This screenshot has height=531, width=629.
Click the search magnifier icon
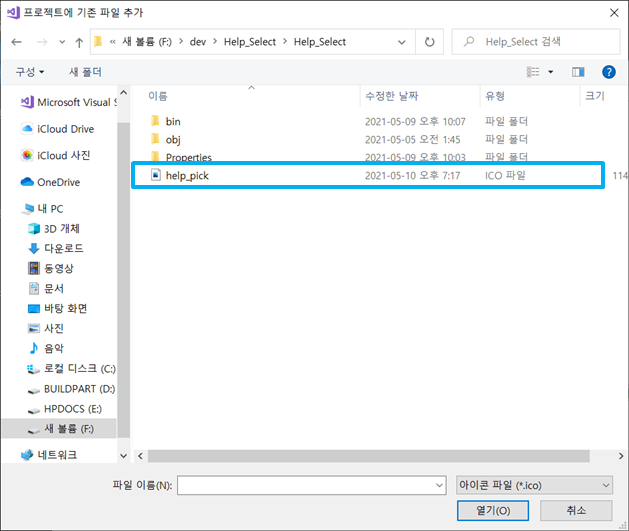[469, 41]
